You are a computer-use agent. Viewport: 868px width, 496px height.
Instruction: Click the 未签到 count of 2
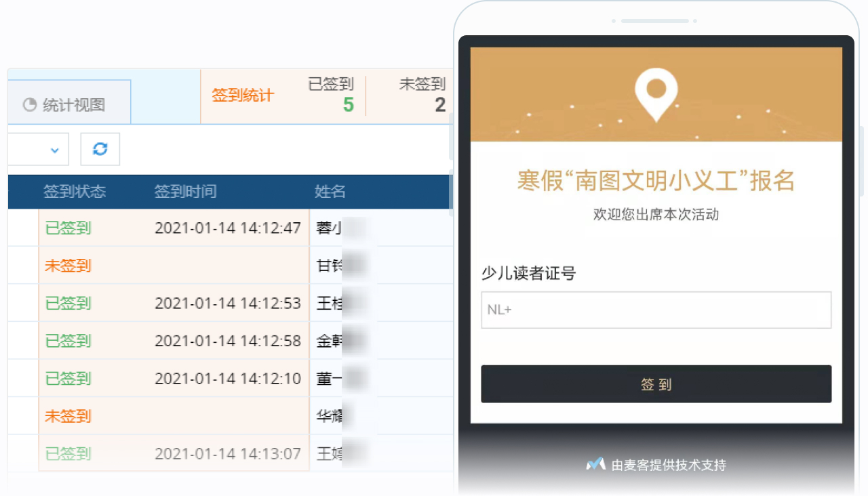coord(440,104)
